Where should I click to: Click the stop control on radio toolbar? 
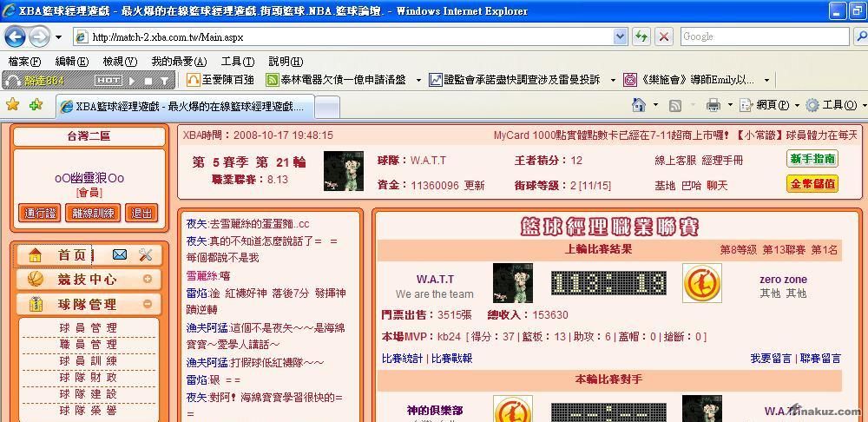point(148,81)
